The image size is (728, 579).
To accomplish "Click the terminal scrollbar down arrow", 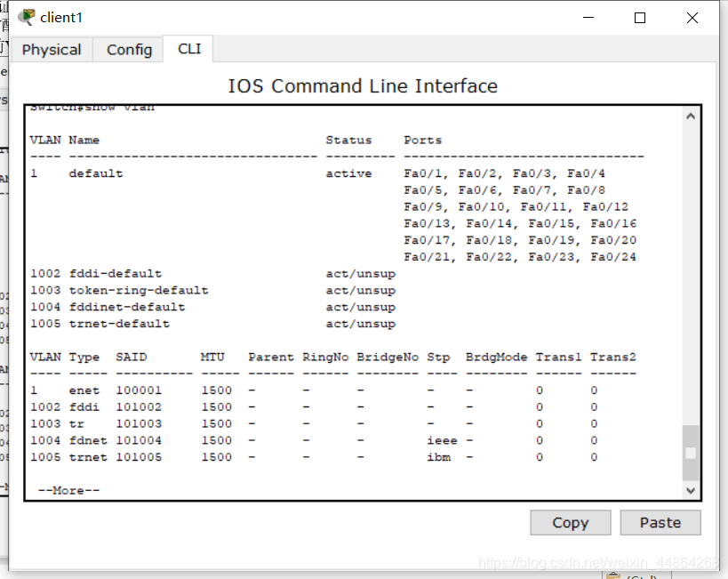I will click(x=691, y=490).
